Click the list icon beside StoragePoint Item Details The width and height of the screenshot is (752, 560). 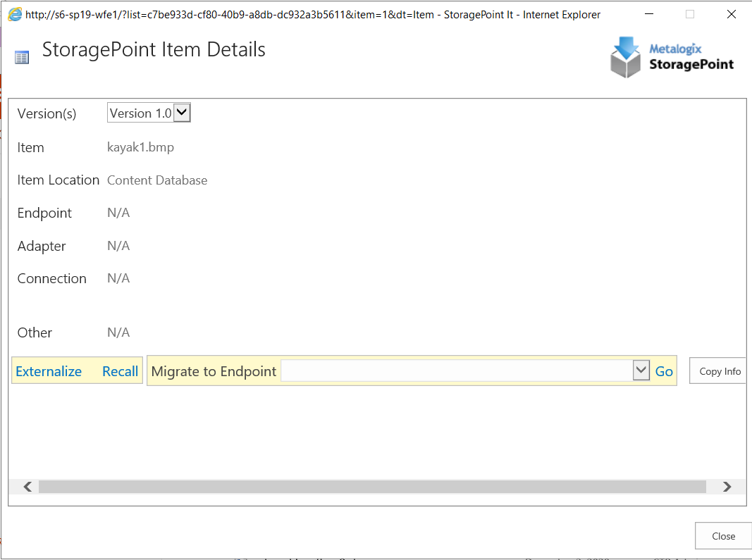pos(22,58)
